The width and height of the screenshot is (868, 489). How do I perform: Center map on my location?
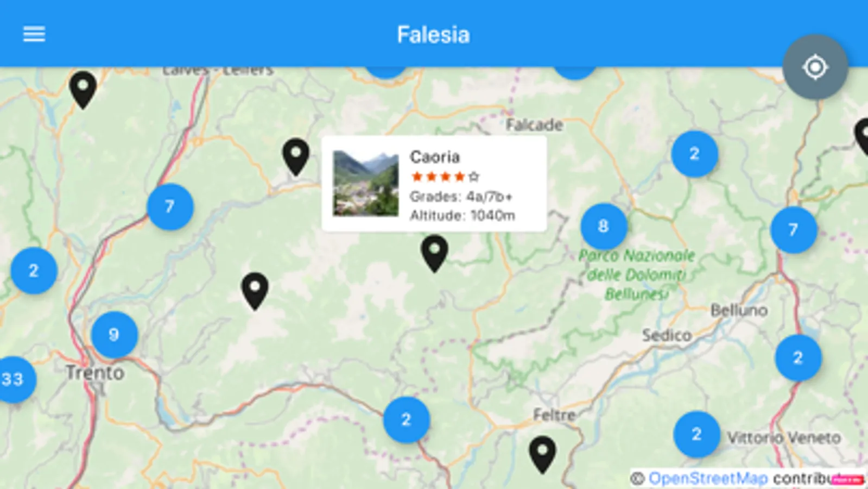click(815, 67)
